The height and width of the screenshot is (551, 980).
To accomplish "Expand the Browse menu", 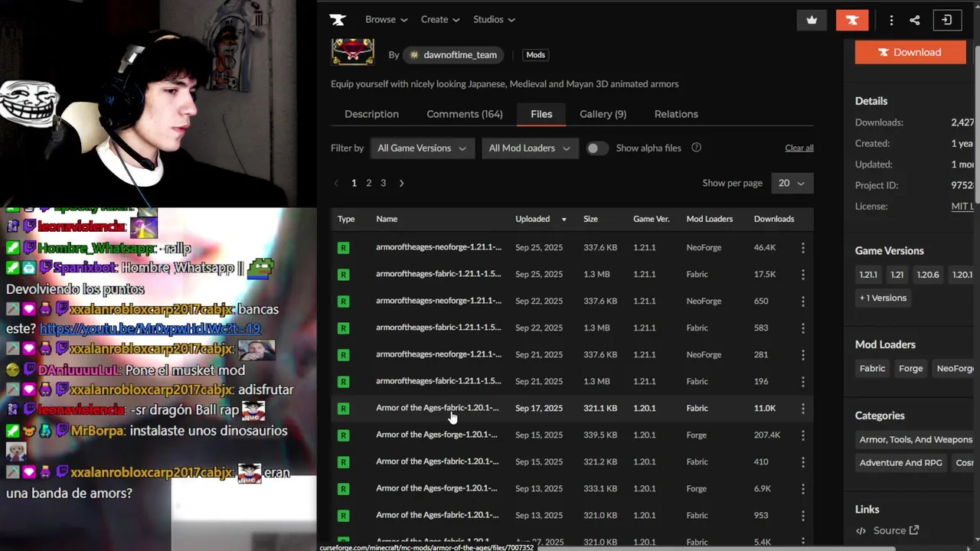I will (386, 20).
